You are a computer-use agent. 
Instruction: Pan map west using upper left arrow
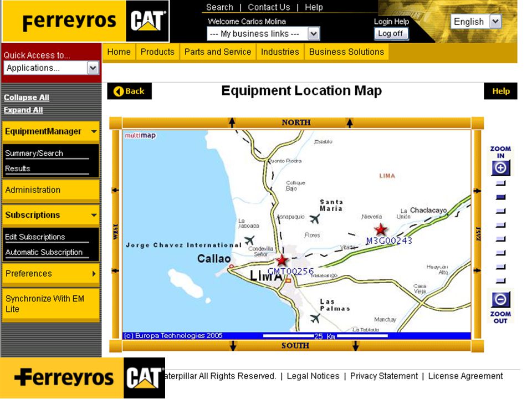pos(116,190)
